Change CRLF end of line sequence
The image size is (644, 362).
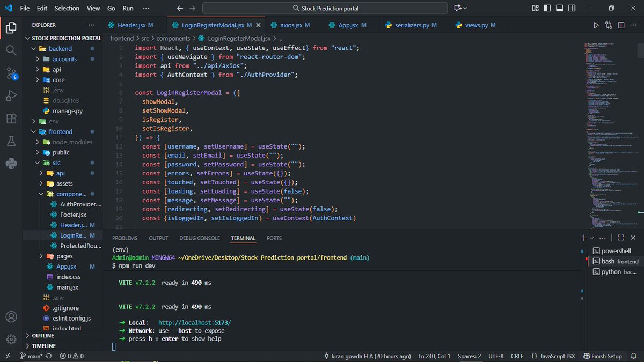tap(517, 356)
